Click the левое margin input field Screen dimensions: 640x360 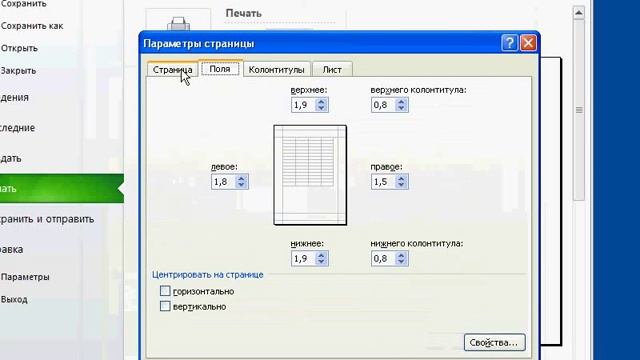pos(223,182)
